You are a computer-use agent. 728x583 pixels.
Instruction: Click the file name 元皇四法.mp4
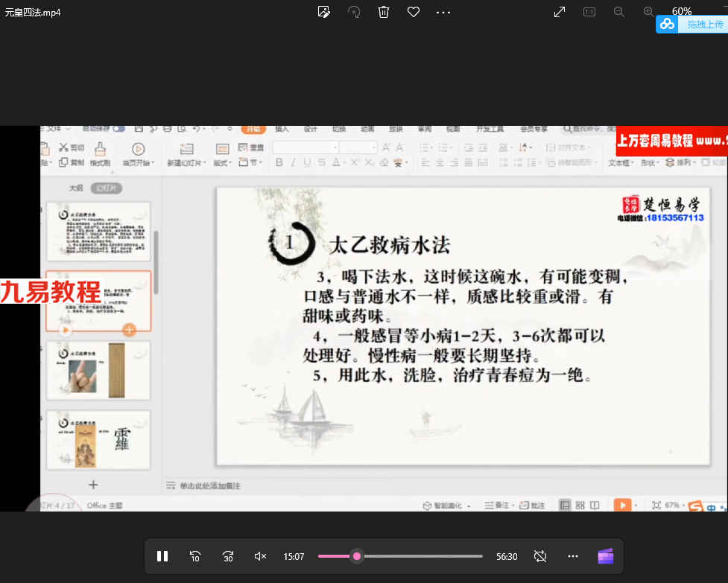(33, 13)
